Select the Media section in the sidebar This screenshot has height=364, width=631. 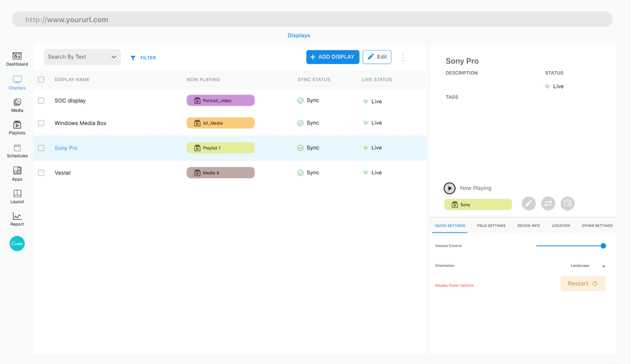(x=17, y=105)
